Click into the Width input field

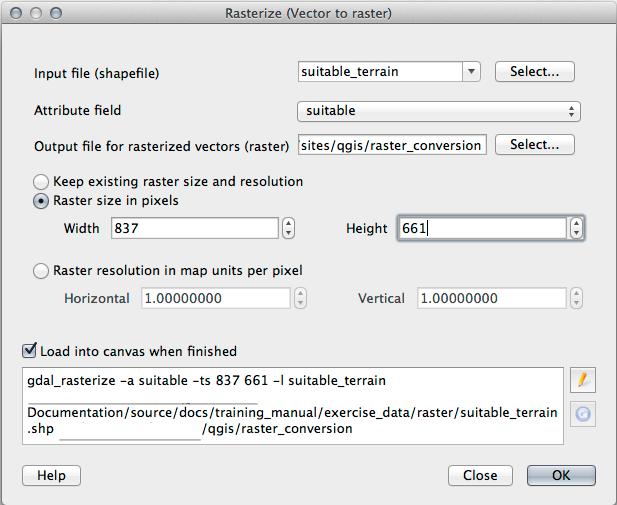coord(193,229)
